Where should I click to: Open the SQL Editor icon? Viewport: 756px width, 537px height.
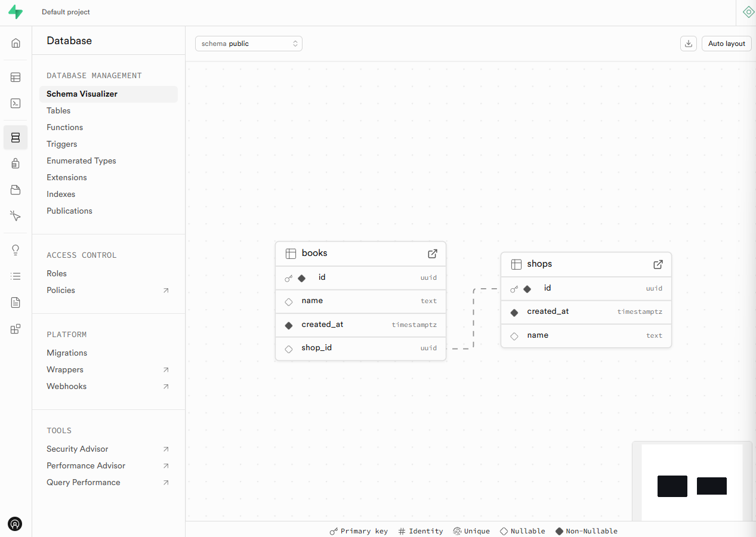pyautogui.click(x=16, y=103)
